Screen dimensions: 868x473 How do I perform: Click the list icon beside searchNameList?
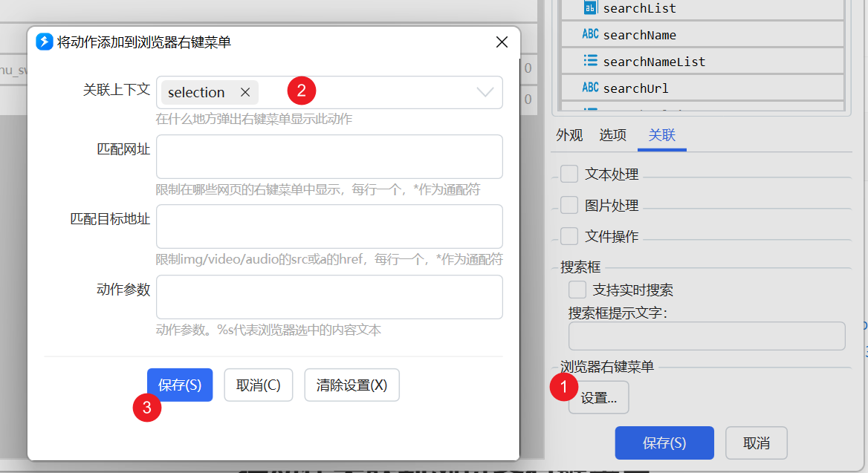pos(590,61)
